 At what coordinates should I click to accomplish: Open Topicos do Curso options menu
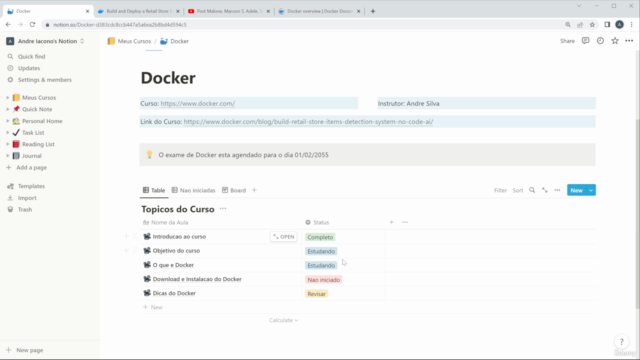point(223,209)
